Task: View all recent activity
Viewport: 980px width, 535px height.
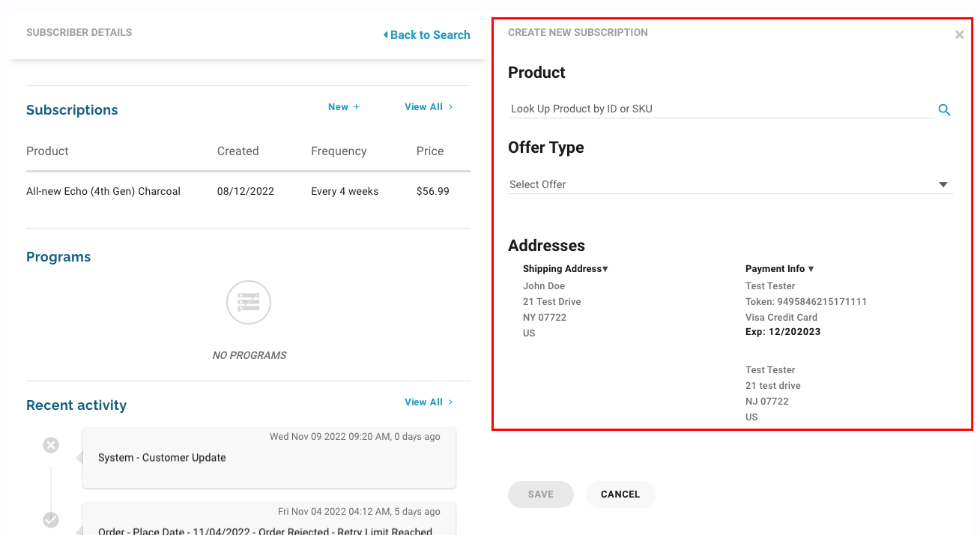Action: click(429, 402)
